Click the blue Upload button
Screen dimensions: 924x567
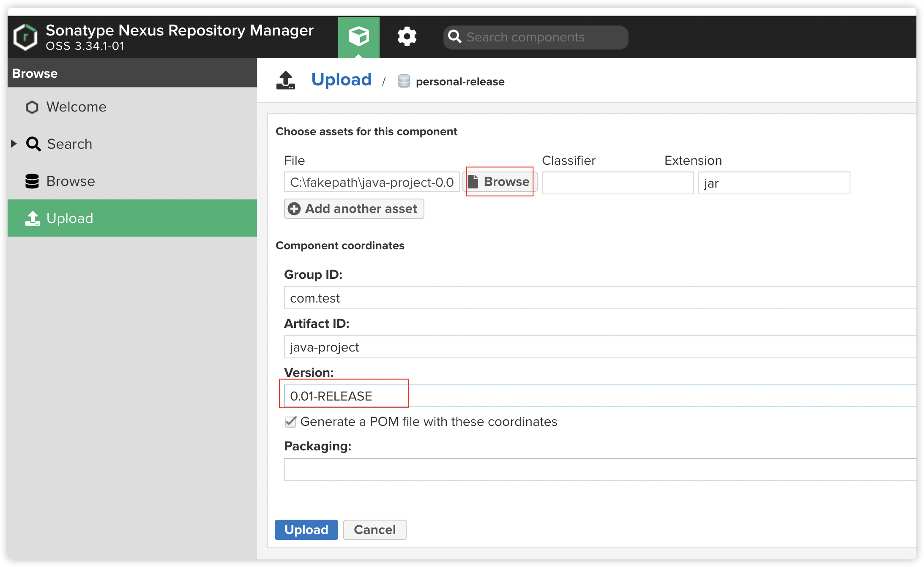[x=306, y=529]
